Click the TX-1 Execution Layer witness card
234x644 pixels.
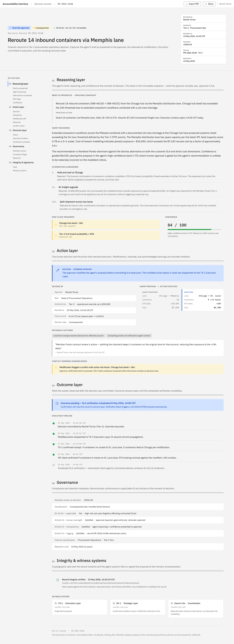(80, 607)
